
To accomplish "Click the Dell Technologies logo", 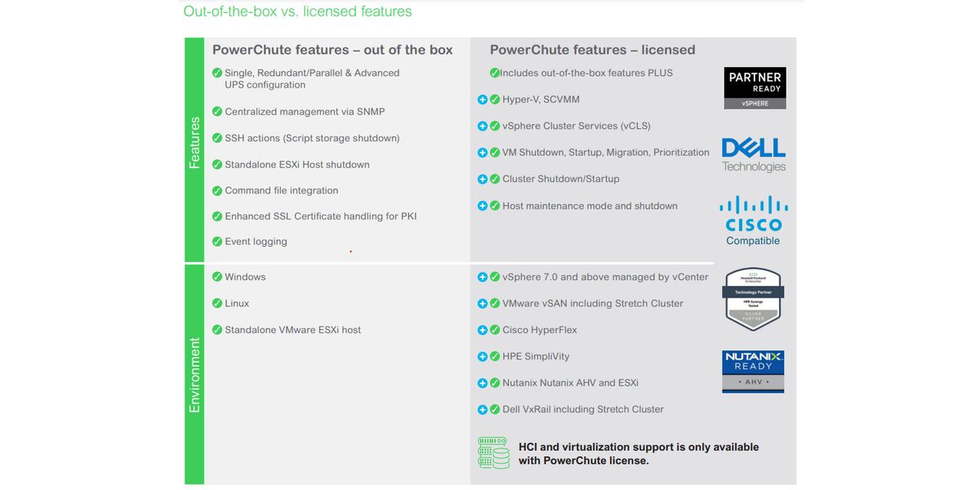I will 753,155.
